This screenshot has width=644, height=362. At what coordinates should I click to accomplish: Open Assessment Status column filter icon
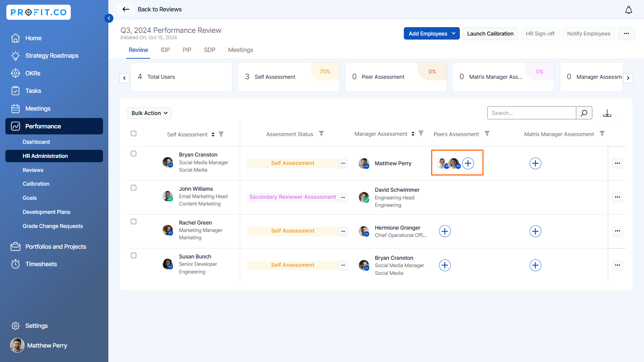click(x=321, y=134)
